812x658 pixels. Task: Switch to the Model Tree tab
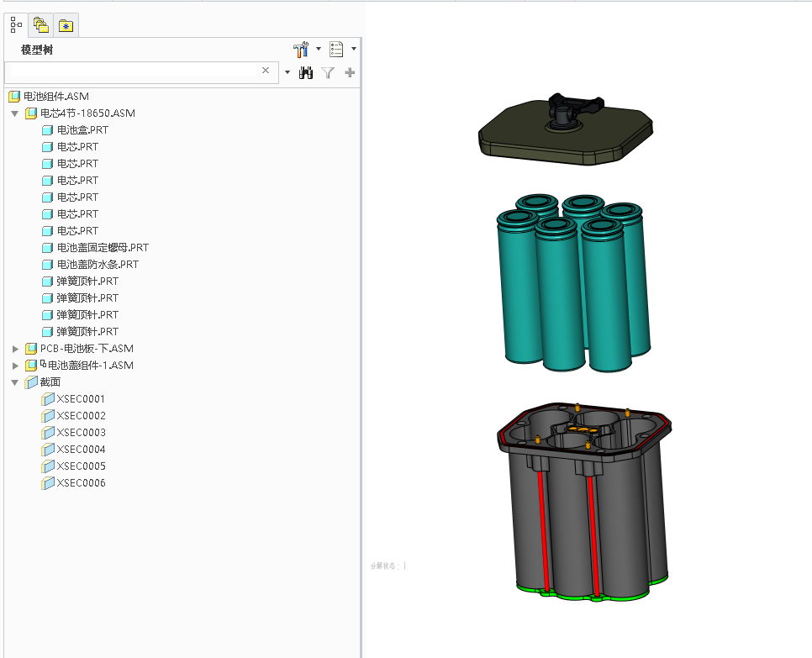pos(16,25)
